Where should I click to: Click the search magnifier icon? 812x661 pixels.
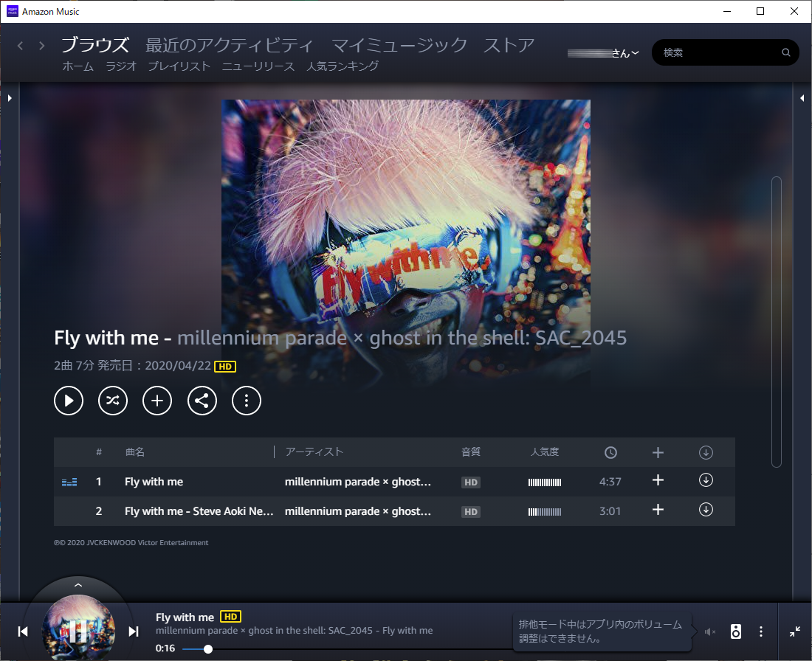tap(785, 52)
